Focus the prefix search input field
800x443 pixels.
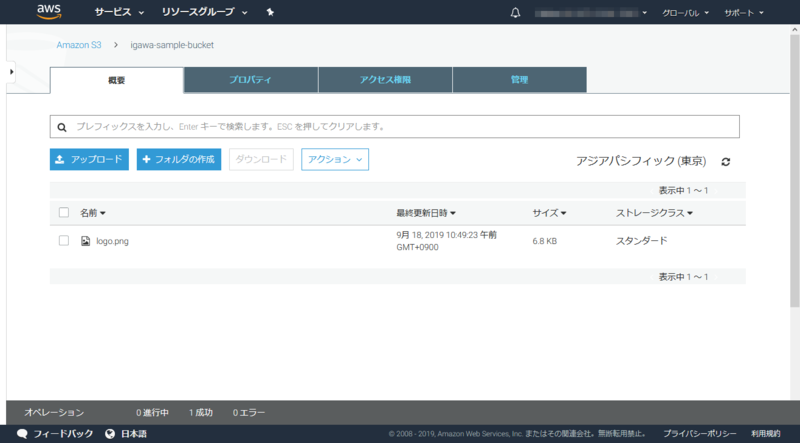click(x=394, y=127)
